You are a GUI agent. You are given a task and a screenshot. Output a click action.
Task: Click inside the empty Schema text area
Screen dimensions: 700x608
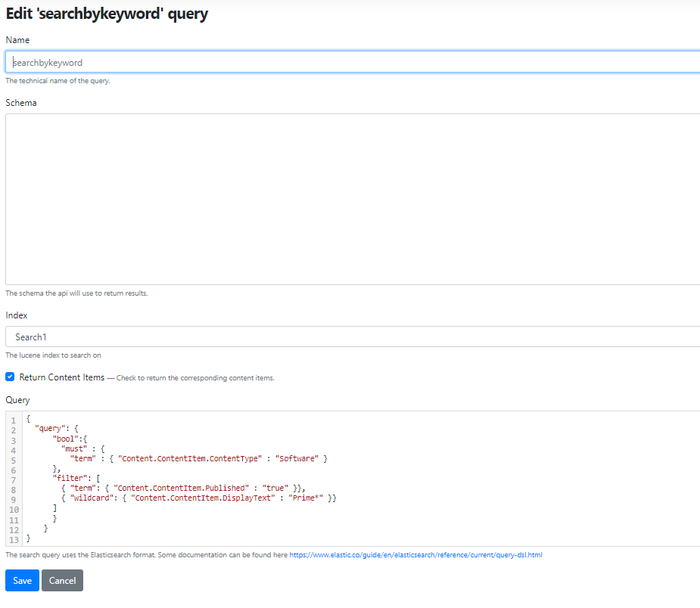click(x=353, y=199)
